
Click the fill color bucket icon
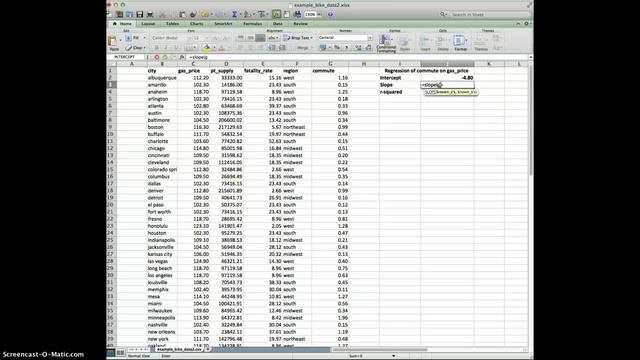click(207, 48)
